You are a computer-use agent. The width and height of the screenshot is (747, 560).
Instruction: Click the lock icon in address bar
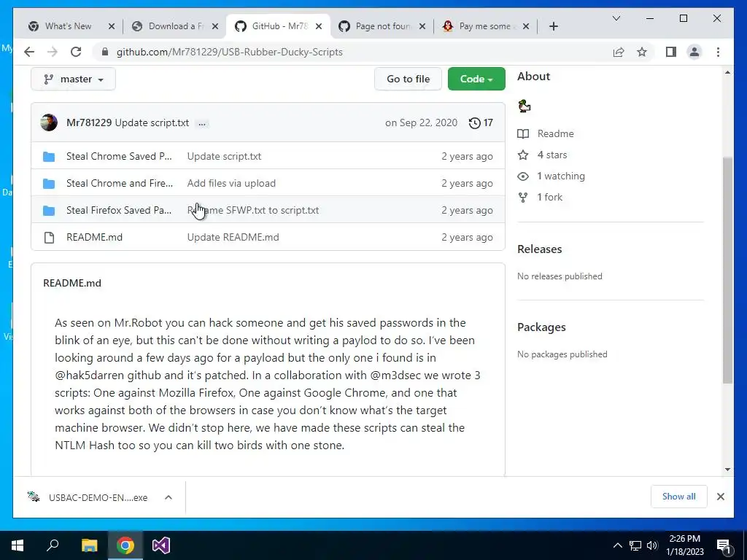tap(105, 52)
